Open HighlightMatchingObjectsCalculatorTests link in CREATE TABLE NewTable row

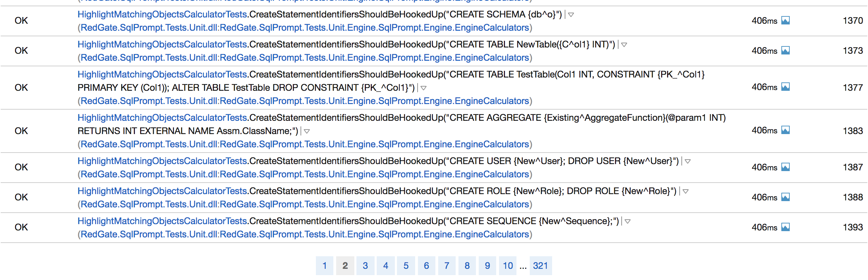click(x=162, y=45)
